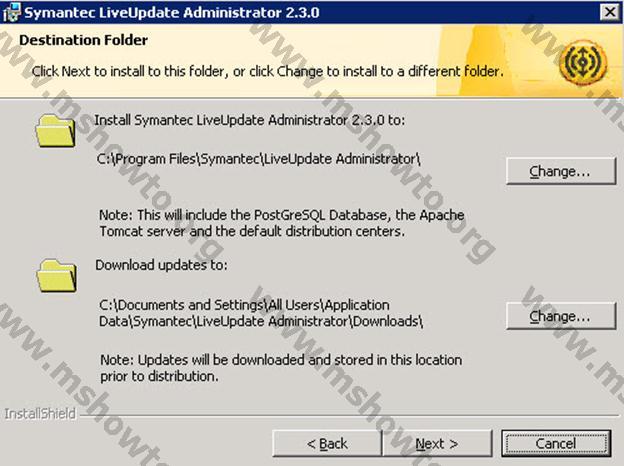This screenshot has width=624, height=466.
Task: Change the Program Files install folder
Action: click(561, 171)
